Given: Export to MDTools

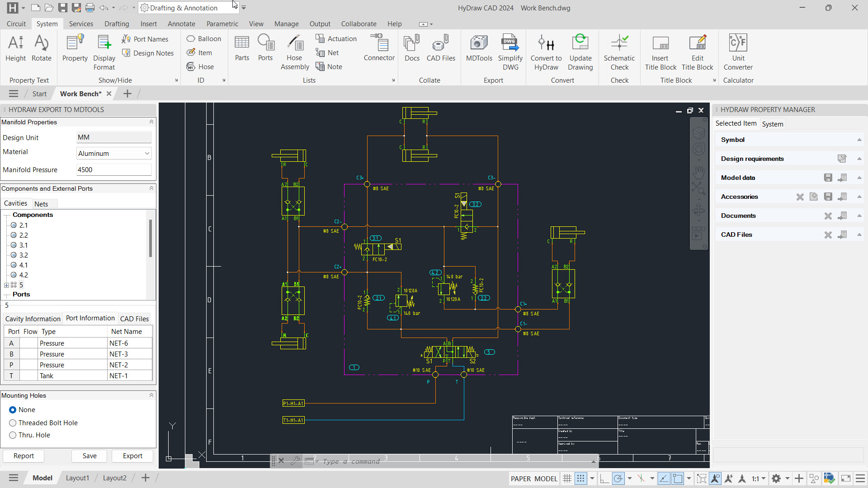Looking at the screenshot, I should 479,48.
